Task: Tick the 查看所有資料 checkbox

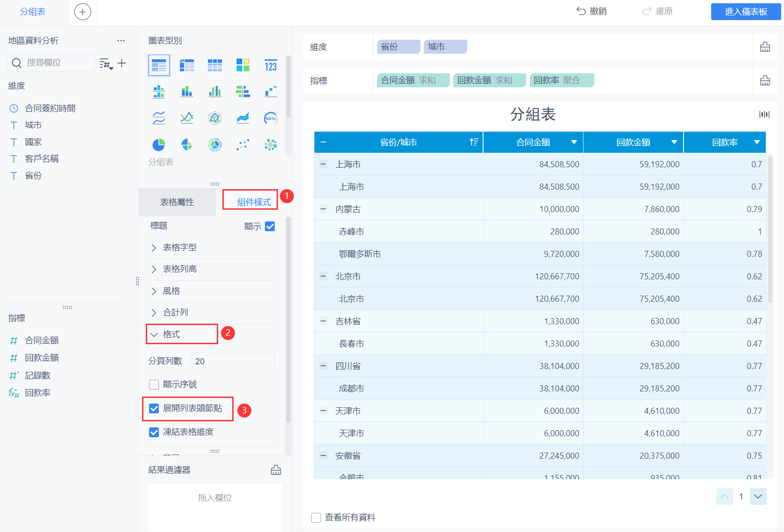Action: click(316, 518)
